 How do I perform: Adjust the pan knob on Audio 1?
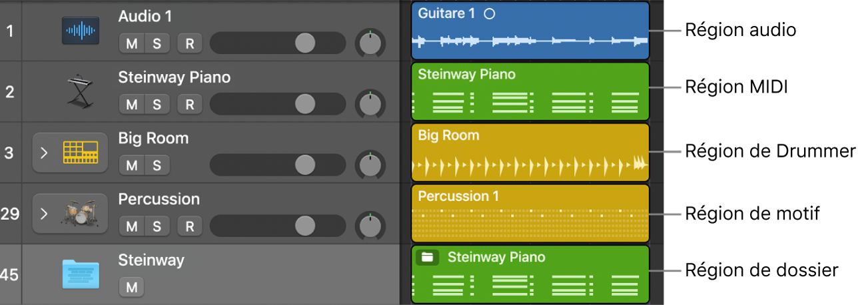[370, 43]
